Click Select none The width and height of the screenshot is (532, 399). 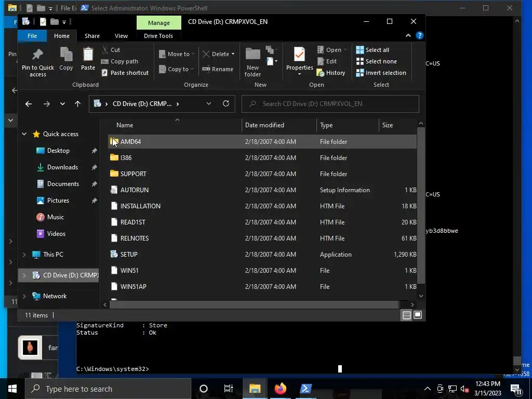pyautogui.click(x=376, y=61)
